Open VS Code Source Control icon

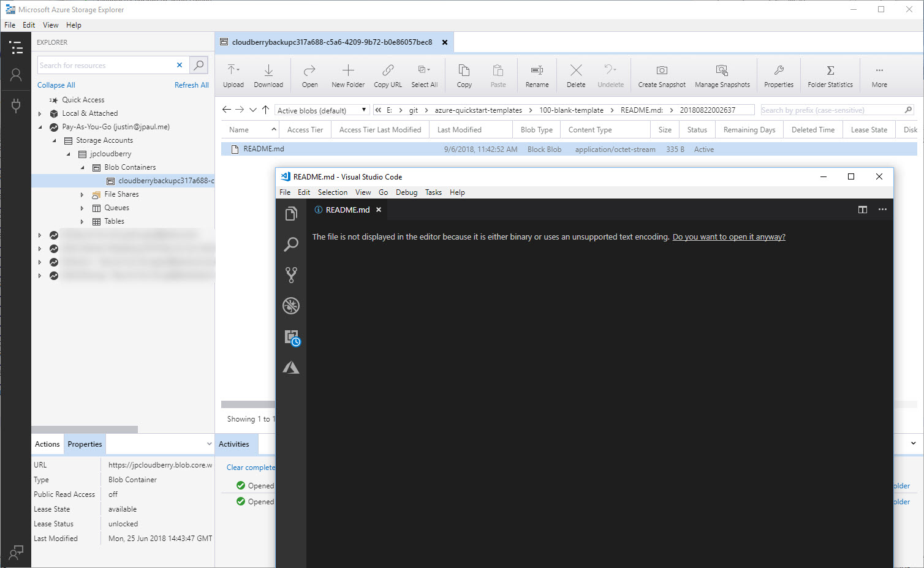291,275
